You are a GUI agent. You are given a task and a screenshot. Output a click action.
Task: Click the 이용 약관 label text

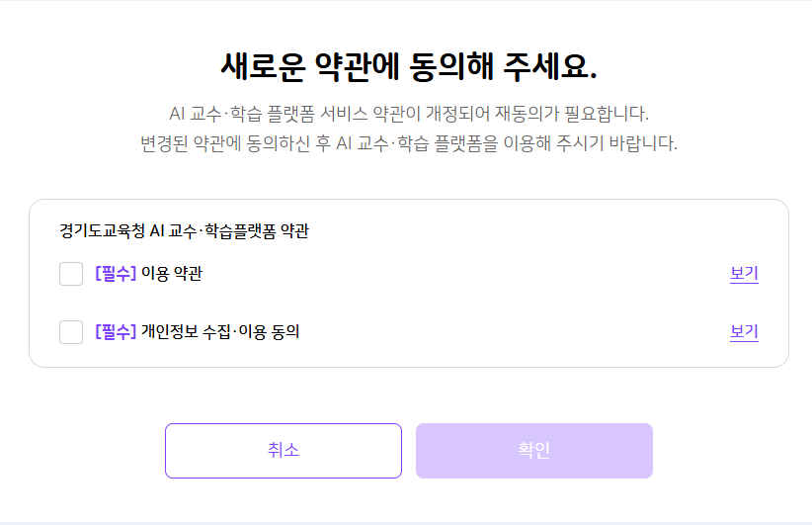172,273
